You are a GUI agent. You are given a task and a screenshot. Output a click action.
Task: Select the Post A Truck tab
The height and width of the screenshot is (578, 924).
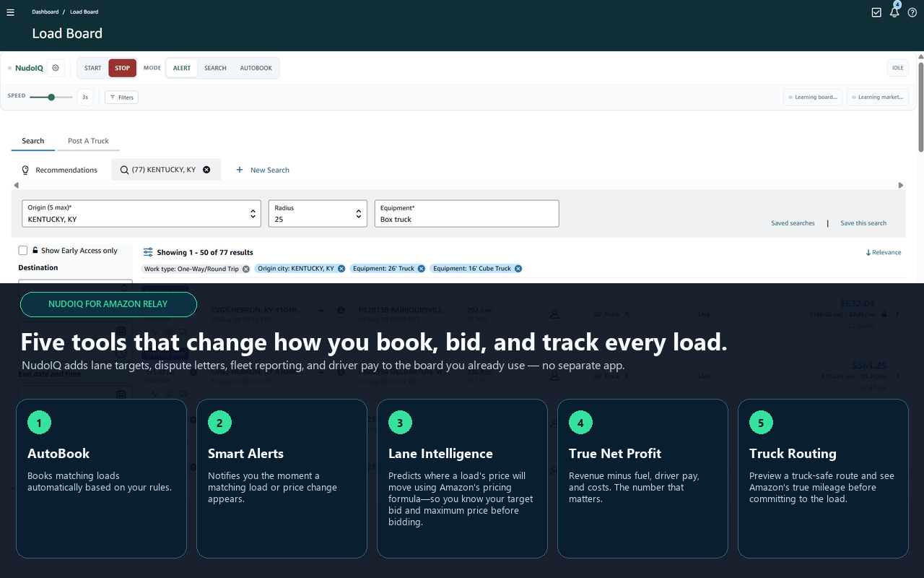[88, 141]
